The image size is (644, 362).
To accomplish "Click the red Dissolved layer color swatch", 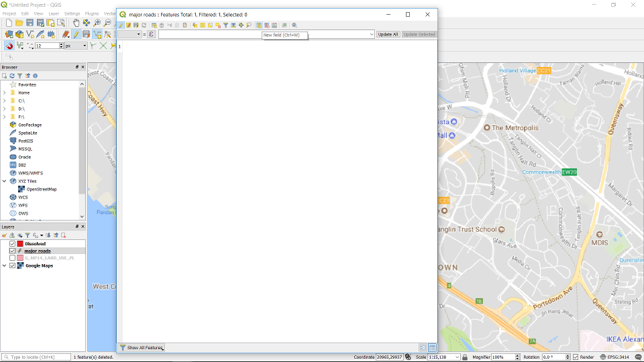I will tap(20, 243).
